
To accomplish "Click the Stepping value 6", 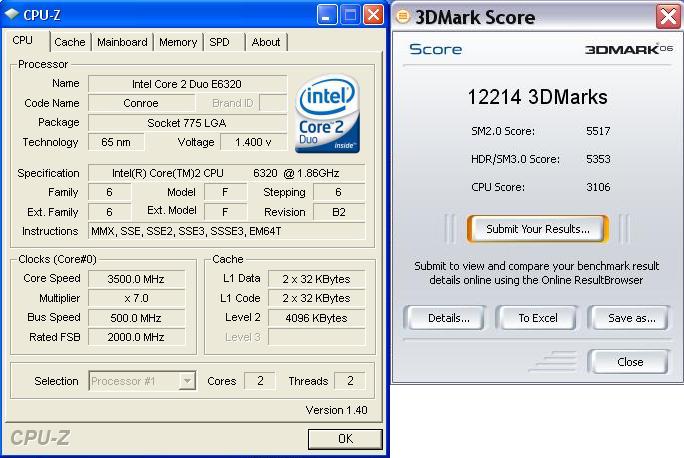I will (339, 192).
